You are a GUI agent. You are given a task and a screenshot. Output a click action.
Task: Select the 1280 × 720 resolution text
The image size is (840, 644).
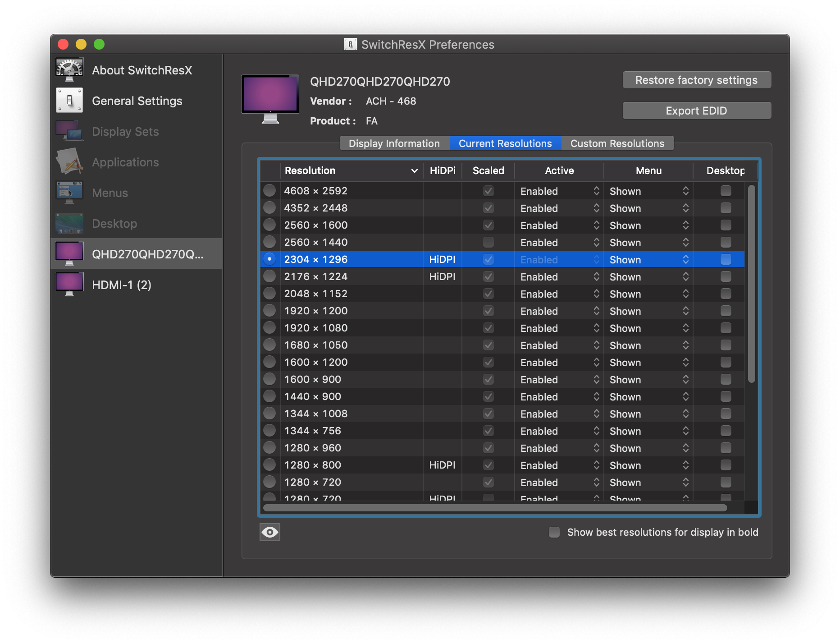pyautogui.click(x=313, y=482)
